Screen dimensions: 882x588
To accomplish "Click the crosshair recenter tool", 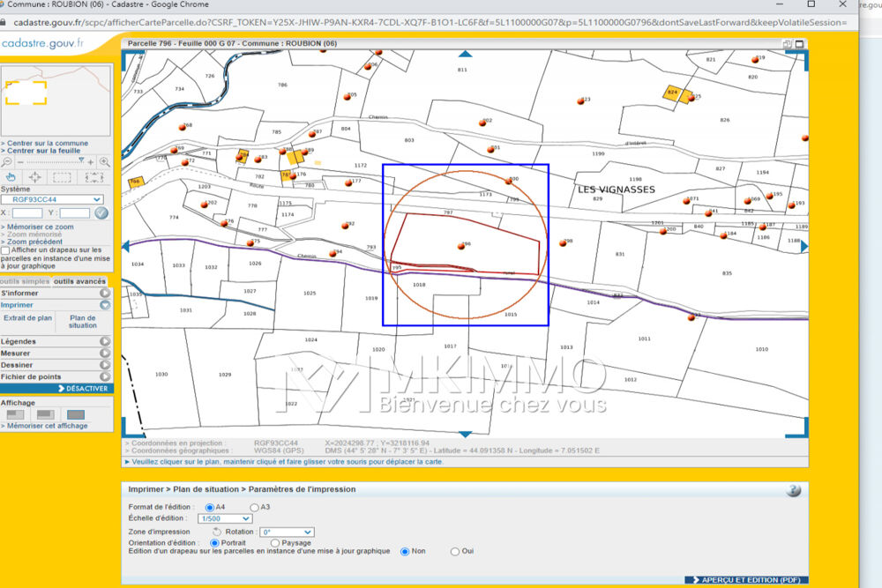I will point(36,176).
